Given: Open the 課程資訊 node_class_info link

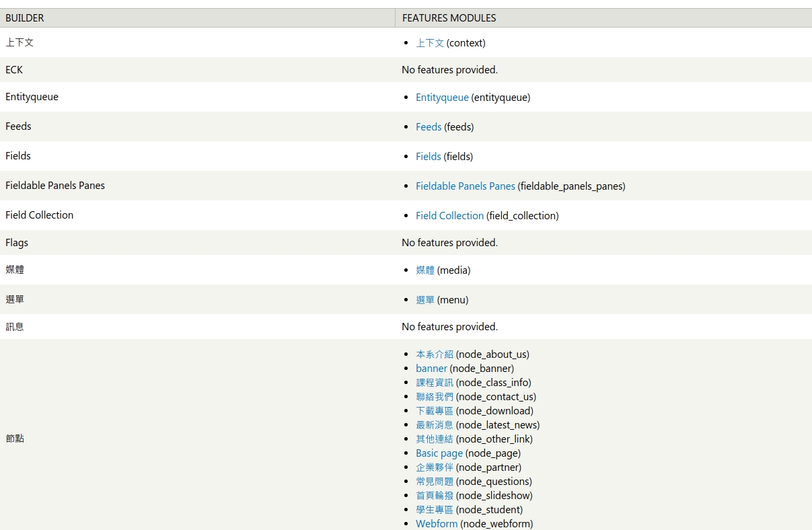Looking at the screenshot, I should click(x=435, y=383).
